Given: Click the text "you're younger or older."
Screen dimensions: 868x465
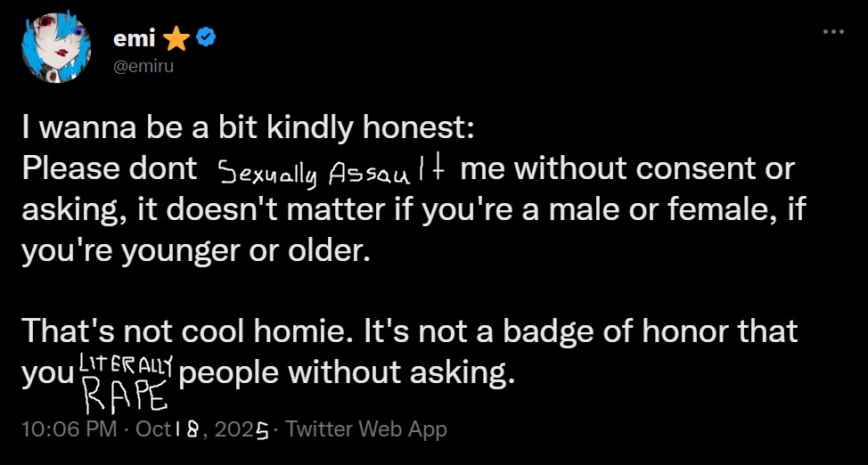Looking at the screenshot, I should [x=195, y=251].
